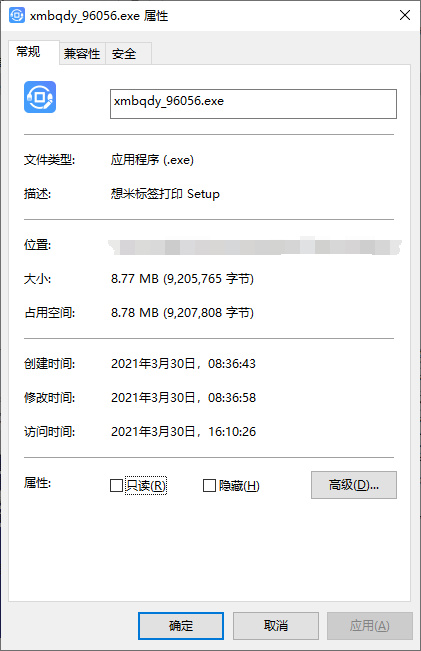Click the 大小 size value text

pyautogui.click(x=182, y=279)
